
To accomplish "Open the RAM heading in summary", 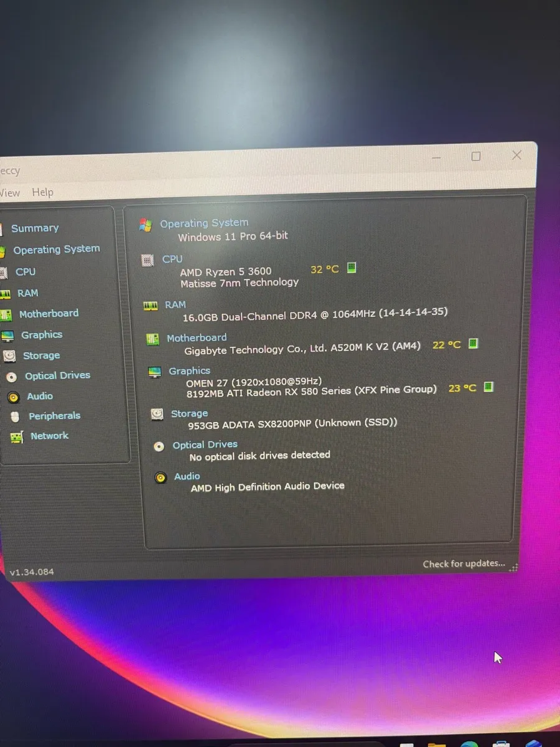I will point(175,305).
